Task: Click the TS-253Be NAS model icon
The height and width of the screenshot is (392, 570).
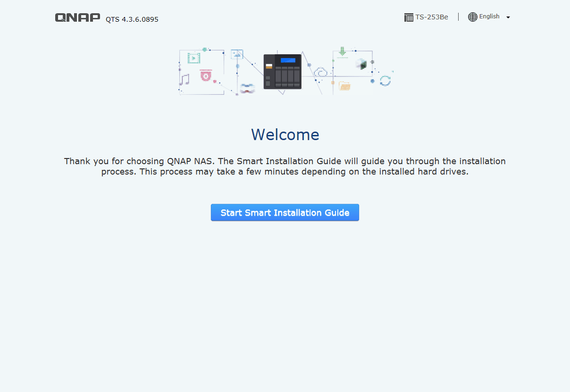Action: [409, 17]
